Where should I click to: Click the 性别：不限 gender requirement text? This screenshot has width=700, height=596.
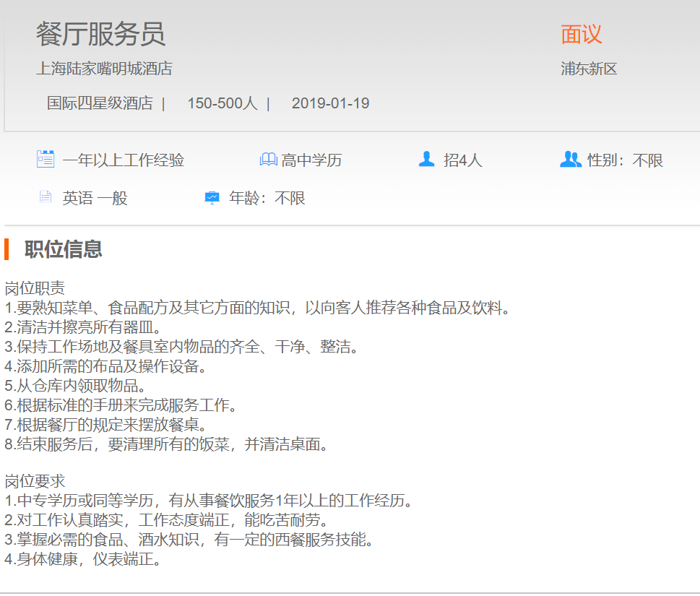coord(625,160)
